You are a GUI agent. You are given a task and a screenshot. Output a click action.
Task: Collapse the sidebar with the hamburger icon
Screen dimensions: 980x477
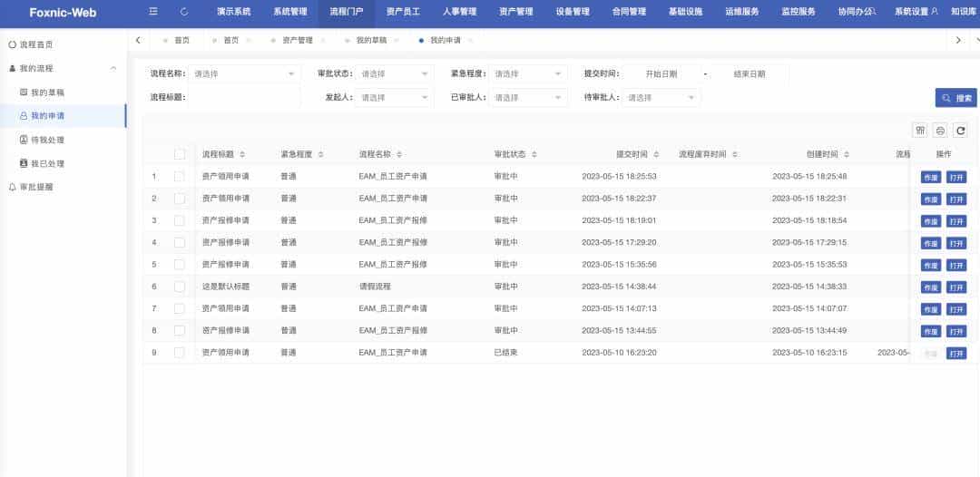click(x=153, y=11)
